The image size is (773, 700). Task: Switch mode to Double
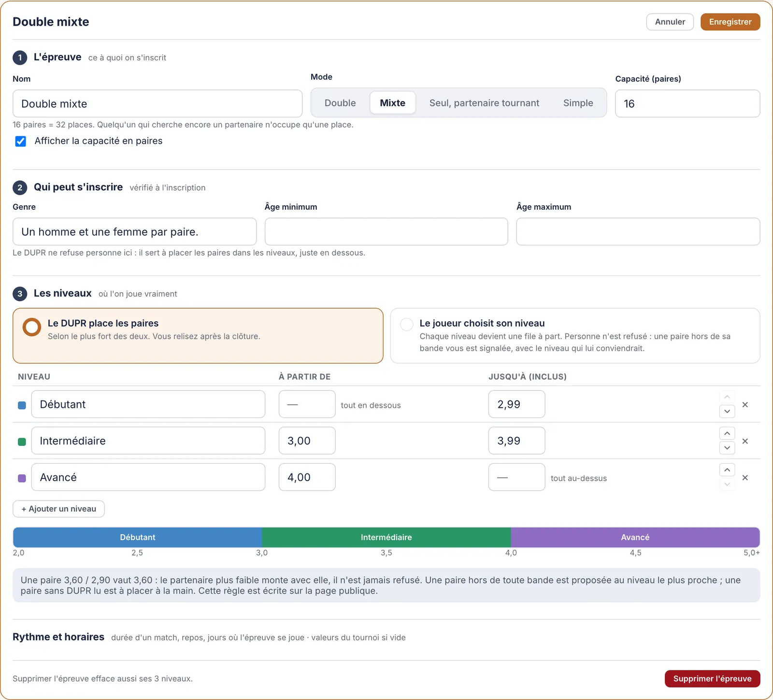tap(340, 103)
